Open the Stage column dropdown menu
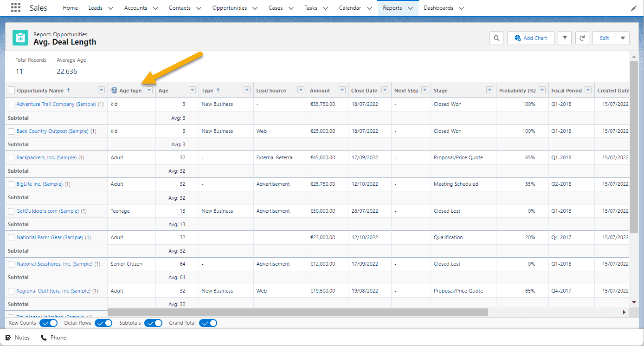 (489, 90)
